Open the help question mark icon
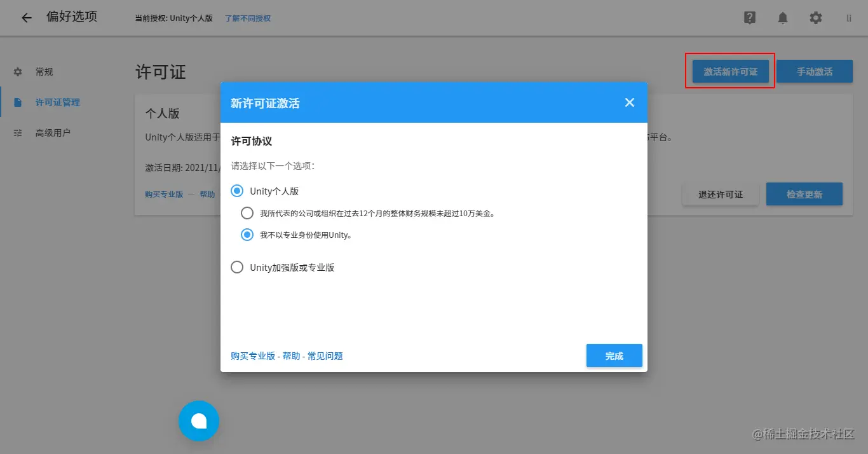This screenshot has height=454, width=868. pos(750,18)
